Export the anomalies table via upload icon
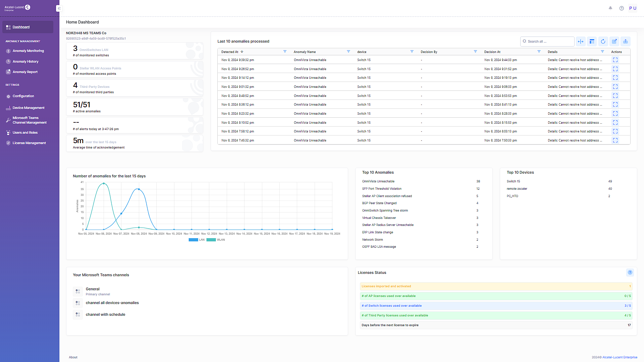The image size is (644, 362). click(626, 41)
